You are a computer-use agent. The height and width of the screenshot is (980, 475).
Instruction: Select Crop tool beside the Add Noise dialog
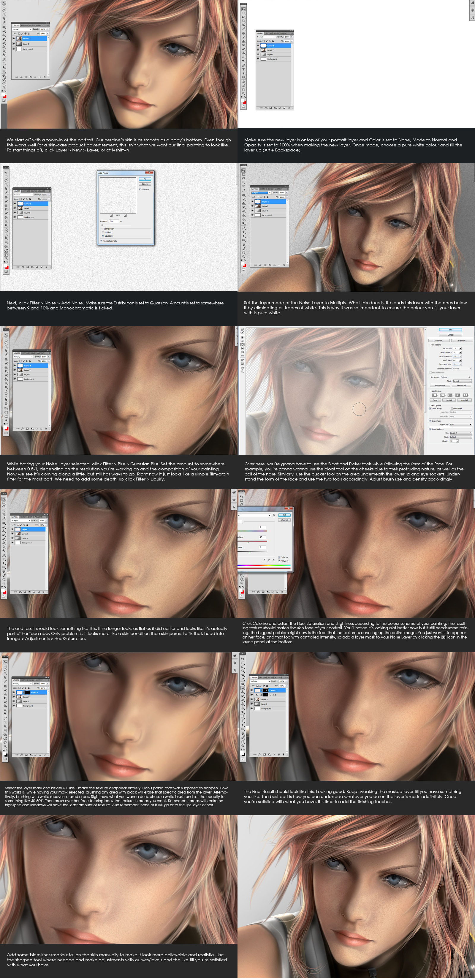click(x=6, y=189)
